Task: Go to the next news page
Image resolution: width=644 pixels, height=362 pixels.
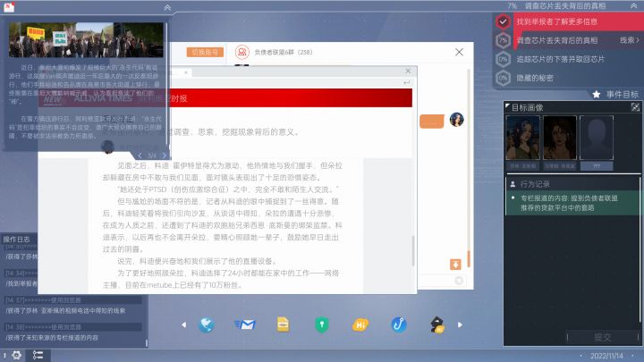Action: tap(165, 156)
